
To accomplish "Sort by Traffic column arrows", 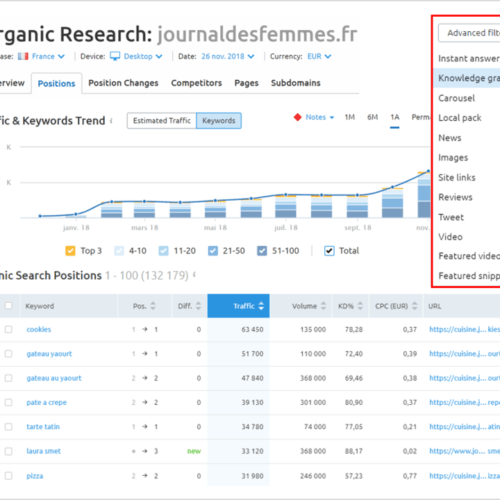I will (261, 306).
